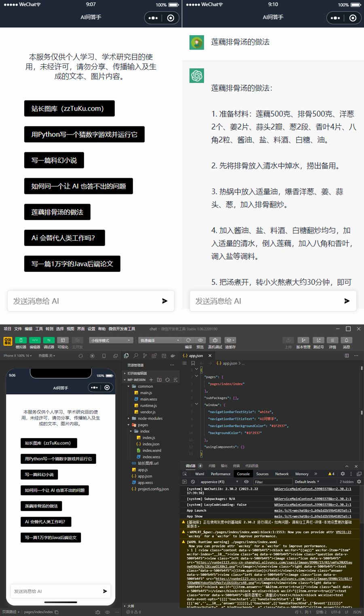The width and height of the screenshot is (364, 616).
Task: Click the console Filter input field
Action: pyautogui.click(x=273, y=482)
